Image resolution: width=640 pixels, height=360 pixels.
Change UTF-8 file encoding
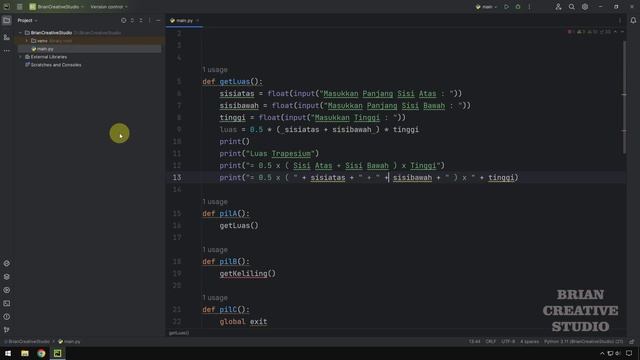(x=508, y=342)
